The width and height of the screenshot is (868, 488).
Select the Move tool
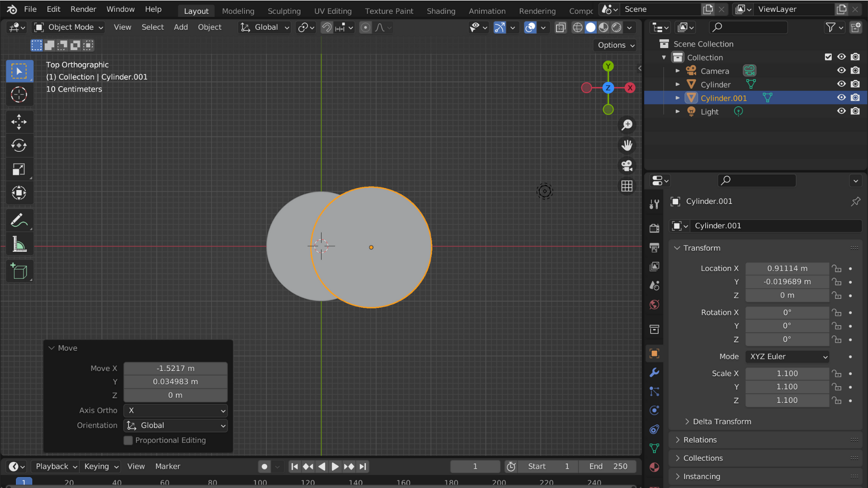19,122
